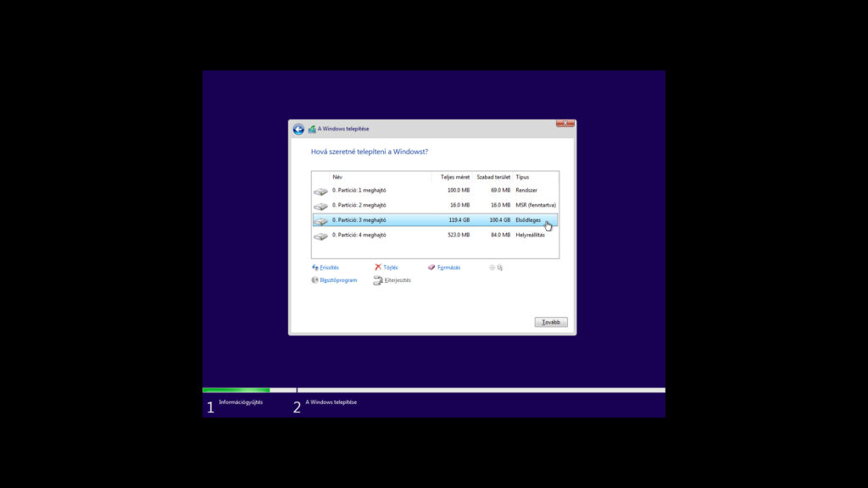Select row 0. Partíció: 4 meghajtó
Viewport: 868px width, 488px height.
point(435,236)
